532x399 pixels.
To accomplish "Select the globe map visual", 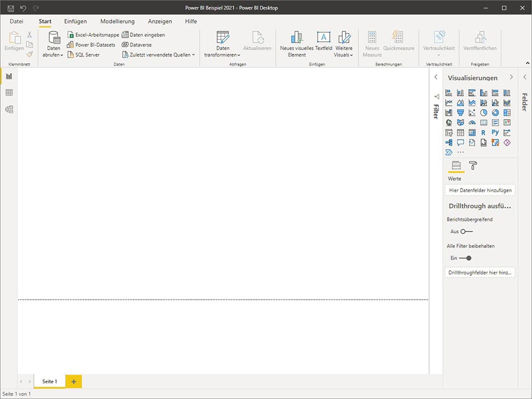I will pos(449,123).
